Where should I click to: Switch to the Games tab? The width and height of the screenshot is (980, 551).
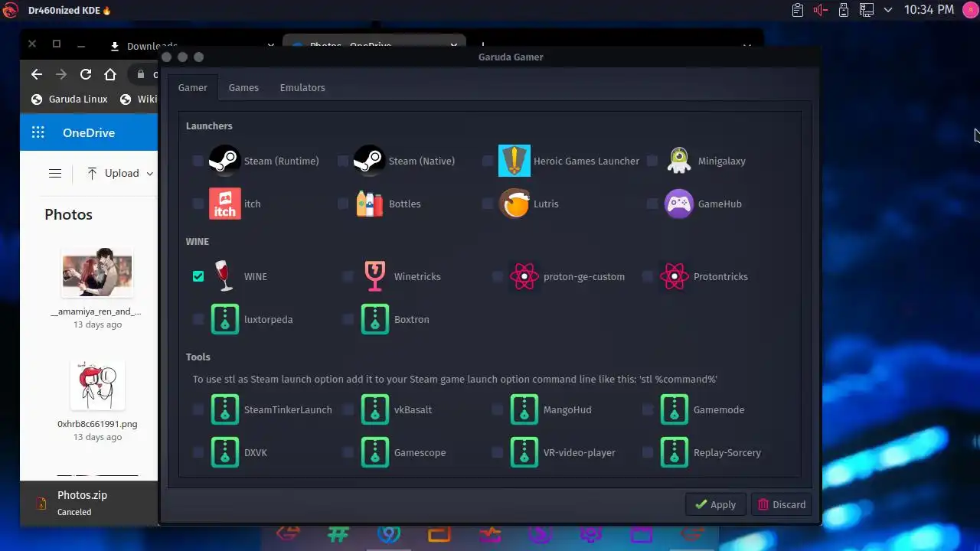tap(243, 88)
